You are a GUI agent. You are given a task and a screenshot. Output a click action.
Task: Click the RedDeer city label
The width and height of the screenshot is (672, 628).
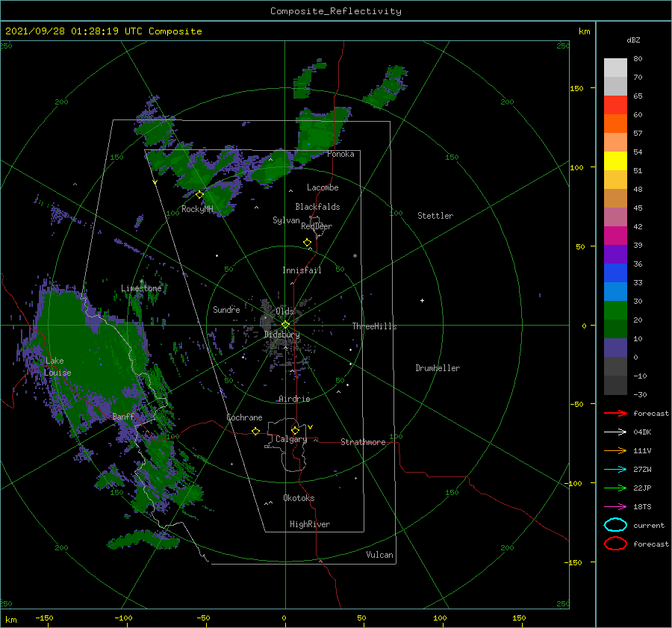pos(317,226)
